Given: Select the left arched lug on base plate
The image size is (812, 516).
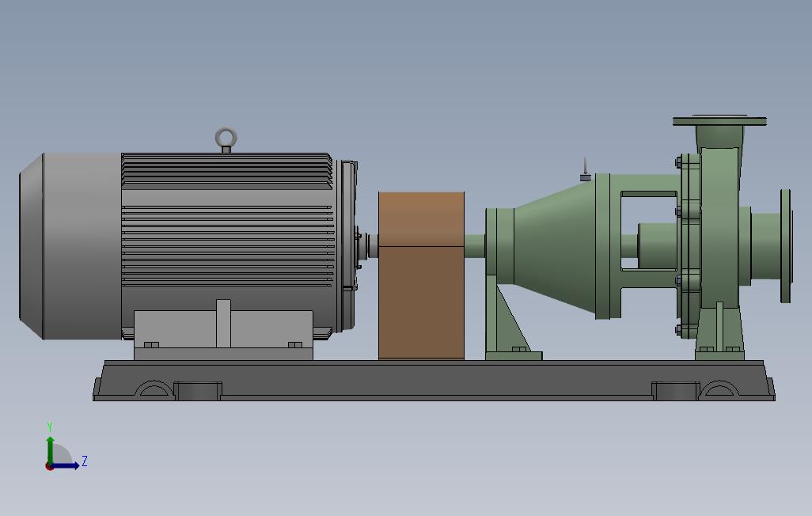Looking at the screenshot, I should pyautogui.click(x=154, y=389).
